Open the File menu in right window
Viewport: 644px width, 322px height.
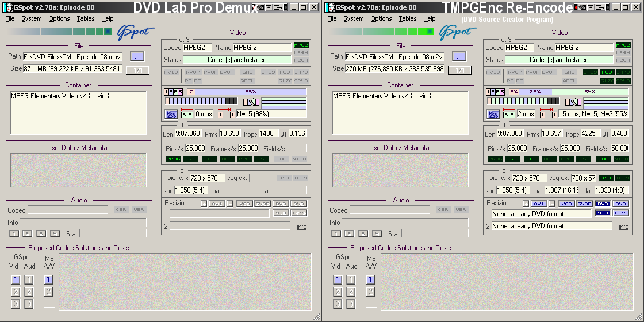pos(332,18)
